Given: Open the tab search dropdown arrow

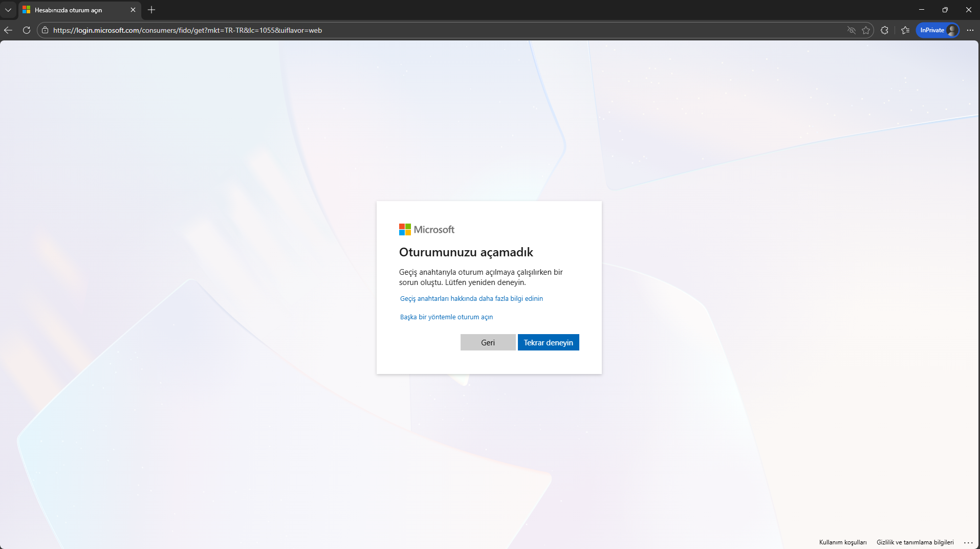Looking at the screenshot, I should pyautogui.click(x=8, y=10).
